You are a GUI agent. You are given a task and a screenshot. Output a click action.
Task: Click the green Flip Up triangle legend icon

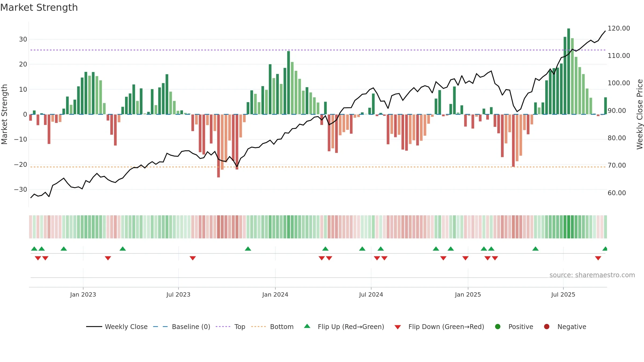[307, 326]
